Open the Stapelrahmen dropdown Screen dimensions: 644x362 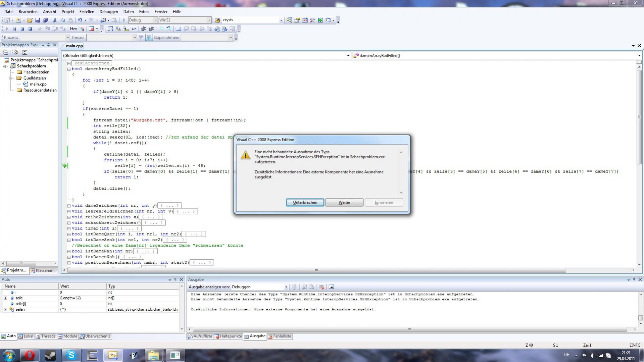[x=231, y=38]
